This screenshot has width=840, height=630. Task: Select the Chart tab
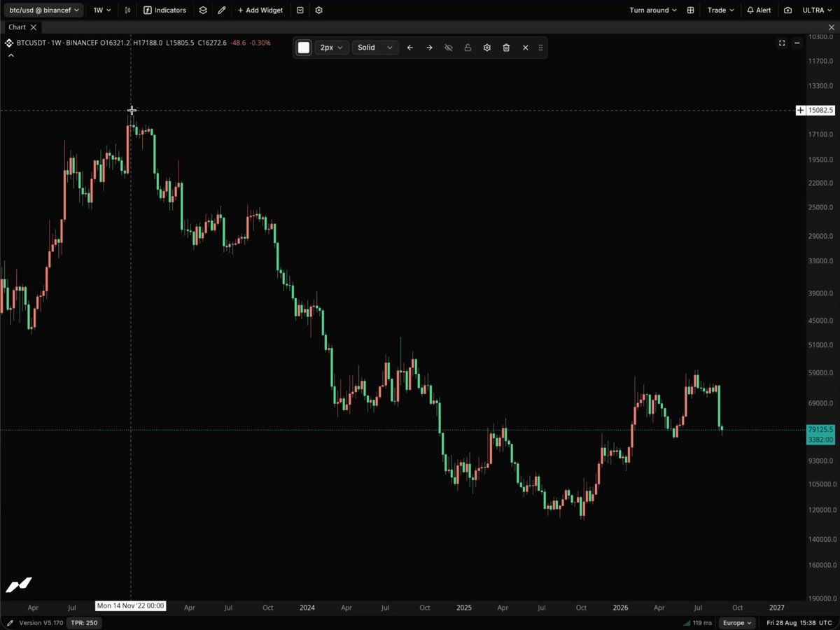point(17,27)
